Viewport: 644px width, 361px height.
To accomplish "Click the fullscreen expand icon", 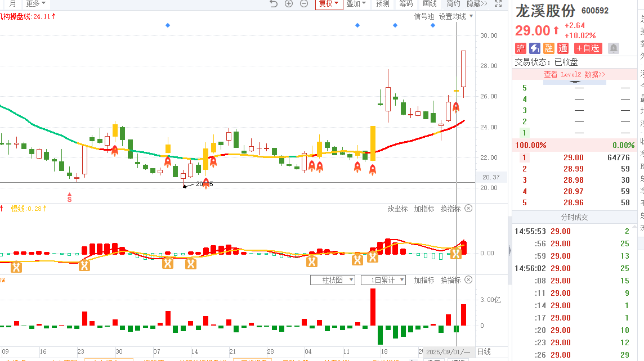I will 498,4.
